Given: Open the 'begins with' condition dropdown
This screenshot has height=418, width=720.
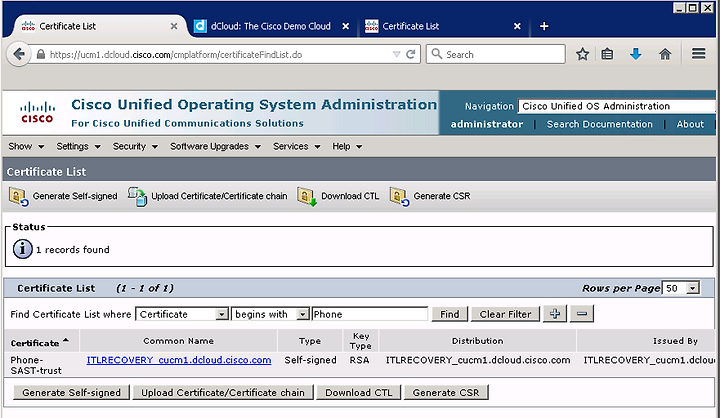Looking at the screenshot, I should (270, 314).
